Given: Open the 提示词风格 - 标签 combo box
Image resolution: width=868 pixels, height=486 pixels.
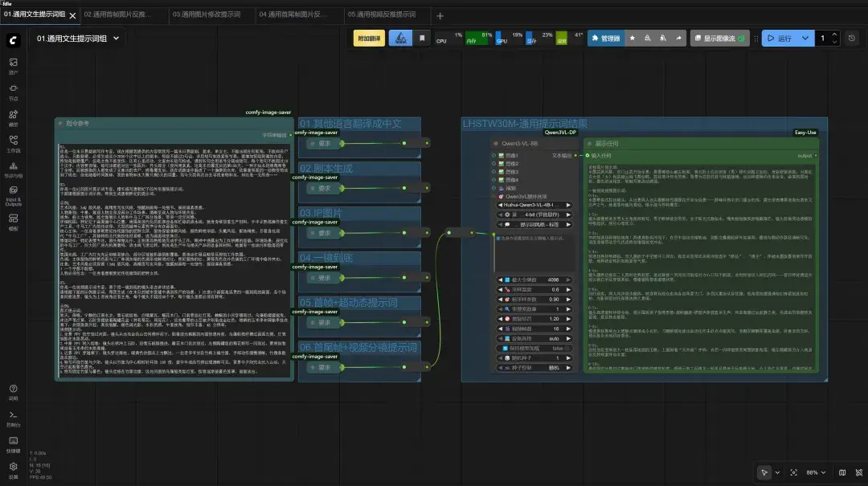Looking at the screenshot, I should [x=534, y=225].
